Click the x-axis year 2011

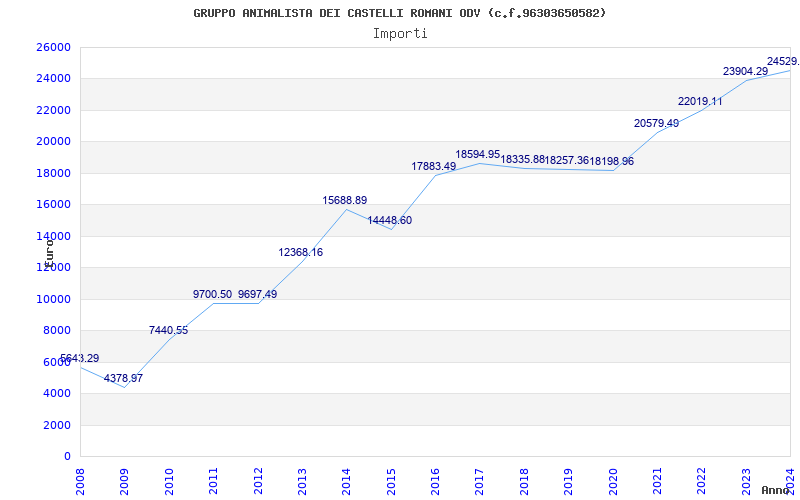[x=213, y=482]
